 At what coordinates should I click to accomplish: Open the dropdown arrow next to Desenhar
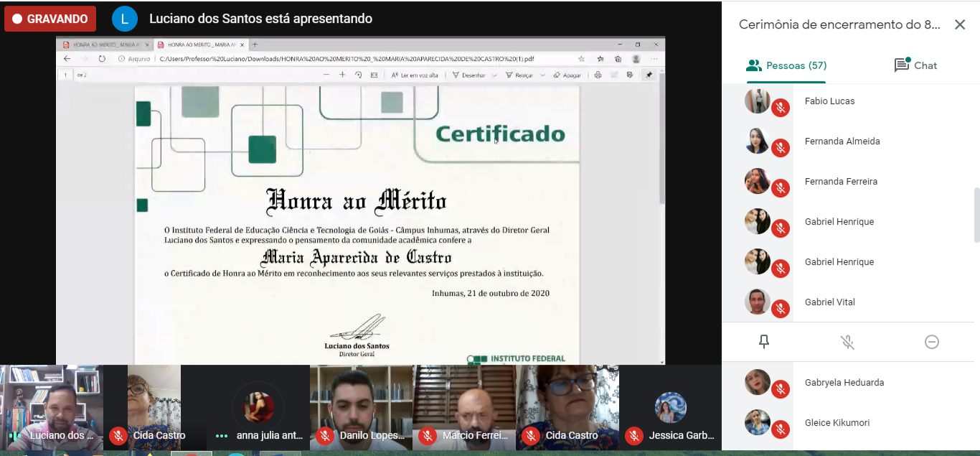pos(494,75)
